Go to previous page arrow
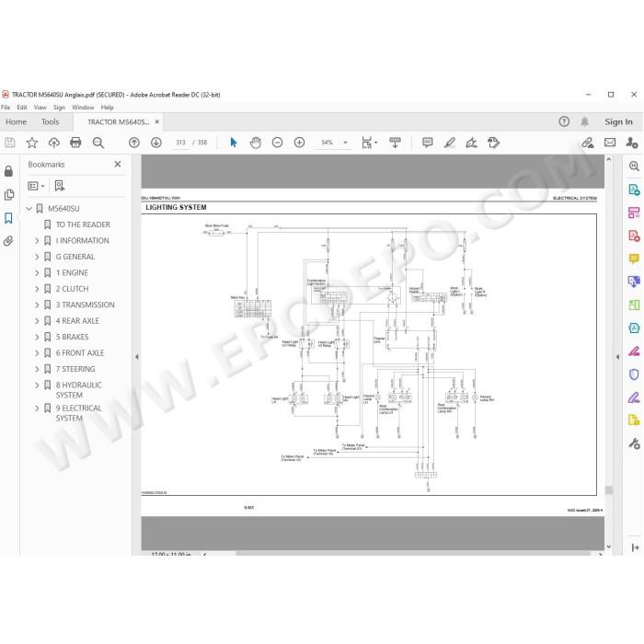The width and height of the screenshot is (644, 644). click(134, 143)
